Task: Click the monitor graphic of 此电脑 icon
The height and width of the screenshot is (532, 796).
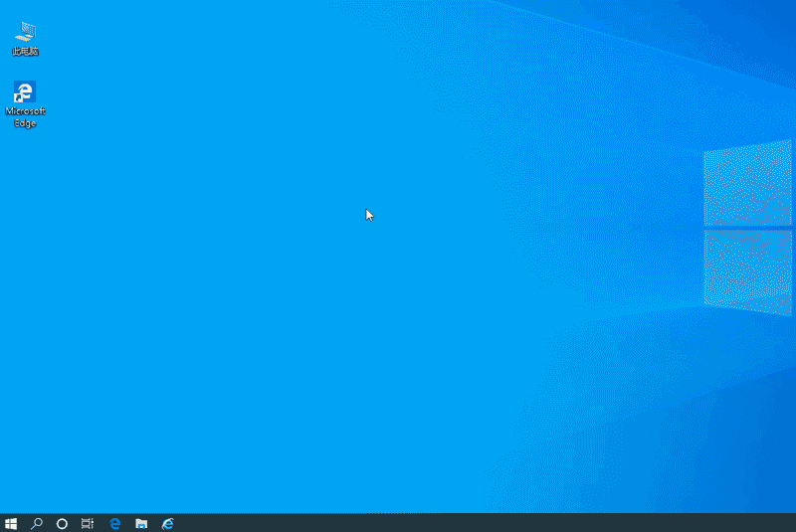Action: [x=25, y=32]
